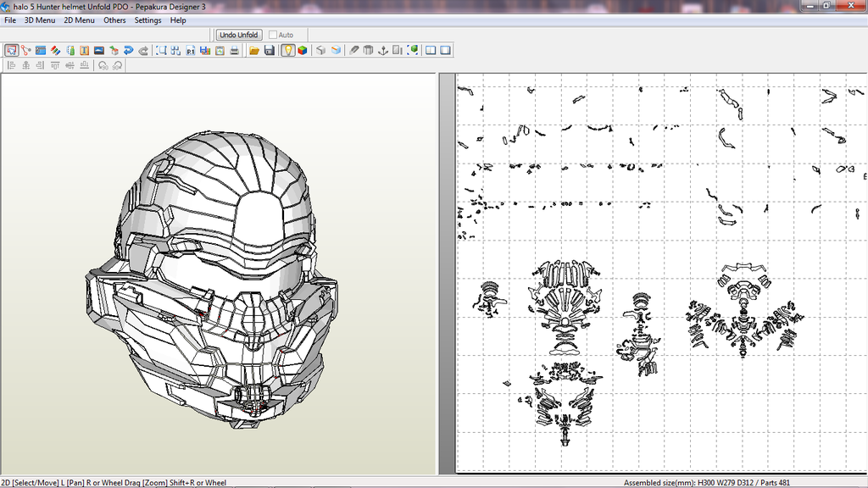
Task: Click the blue cube with orange edge icon
Action: [336, 50]
